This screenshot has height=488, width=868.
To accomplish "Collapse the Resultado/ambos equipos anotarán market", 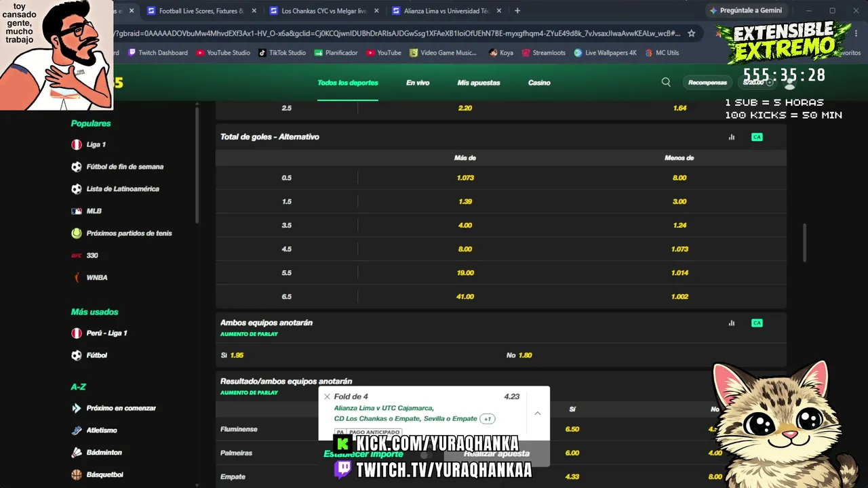I will pos(501,386).
